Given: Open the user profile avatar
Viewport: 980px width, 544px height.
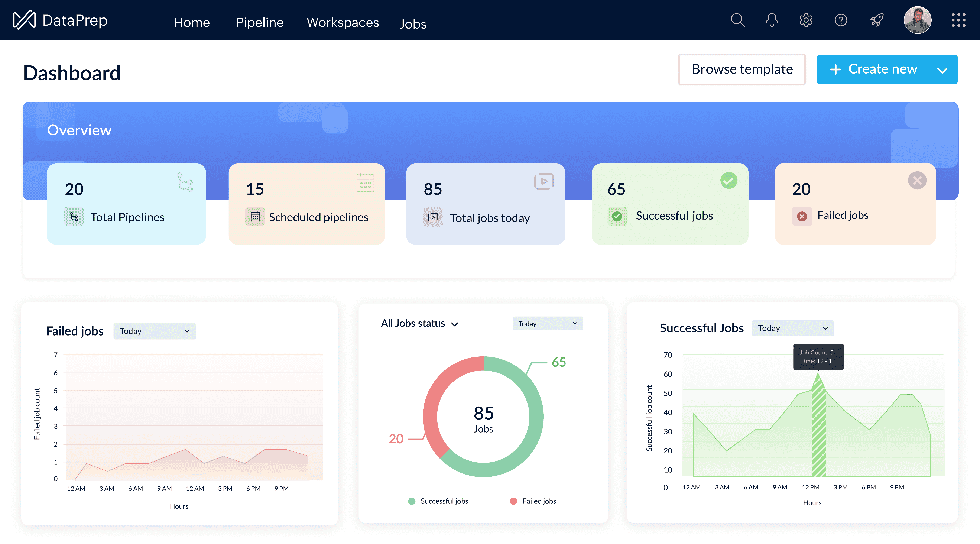Looking at the screenshot, I should [917, 20].
